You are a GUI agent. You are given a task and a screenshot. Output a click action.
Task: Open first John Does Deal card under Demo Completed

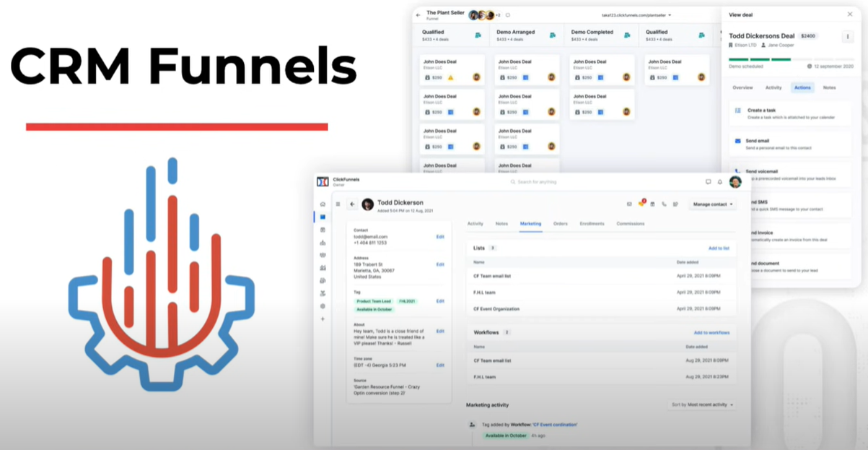pos(602,70)
